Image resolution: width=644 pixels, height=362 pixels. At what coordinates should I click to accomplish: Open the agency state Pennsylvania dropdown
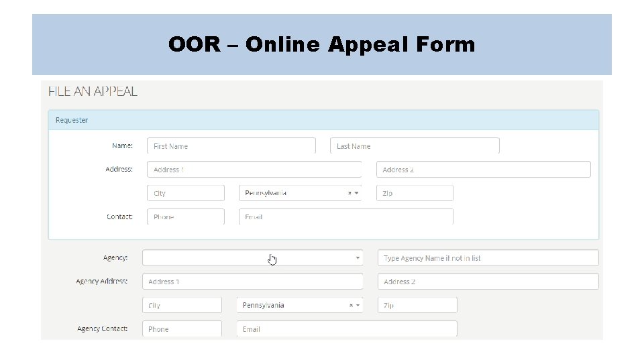[300, 305]
